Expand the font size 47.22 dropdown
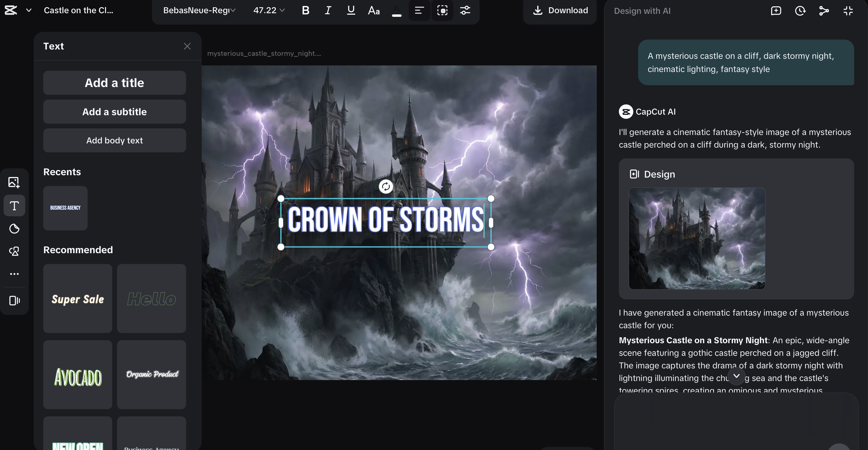 point(269,10)
